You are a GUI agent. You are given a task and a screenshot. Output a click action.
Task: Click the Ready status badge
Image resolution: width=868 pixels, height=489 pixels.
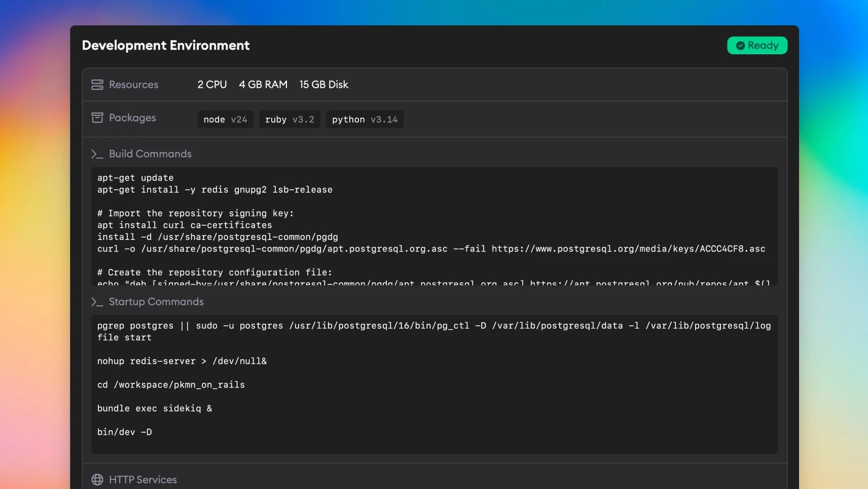coord(756,45)
